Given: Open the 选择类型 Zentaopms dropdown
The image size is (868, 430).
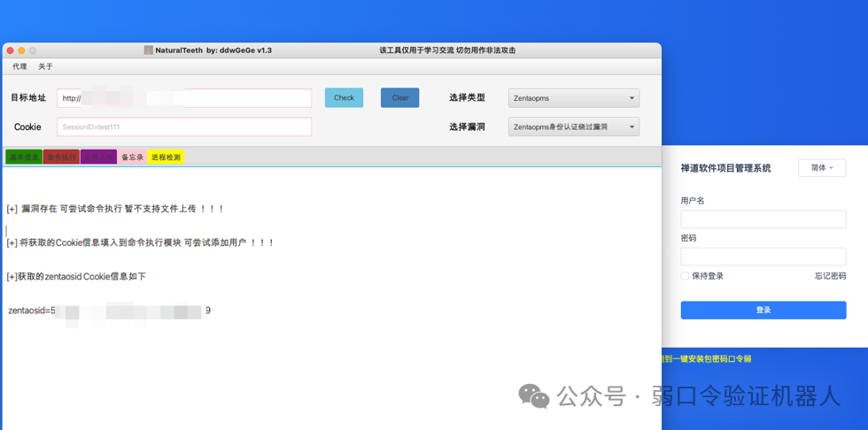Looking at the screenshot, I should pos(574,98).
